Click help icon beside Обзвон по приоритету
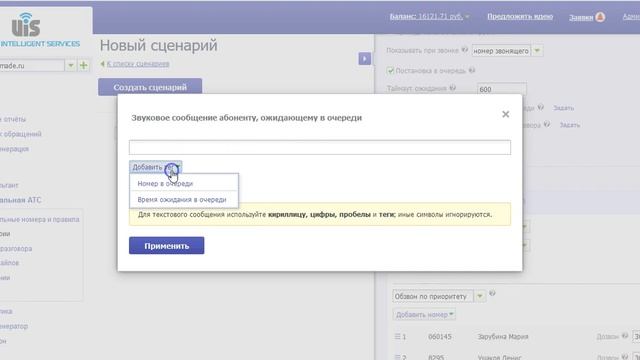Screen dimensions: 640x360 coord(492,293)
